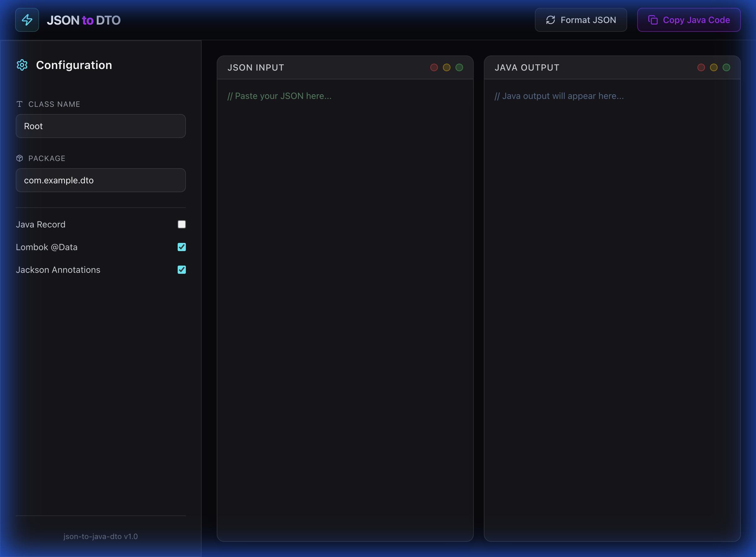
Task: Click yellow dot in JSON Input header
Action: (x=447, y=67)
